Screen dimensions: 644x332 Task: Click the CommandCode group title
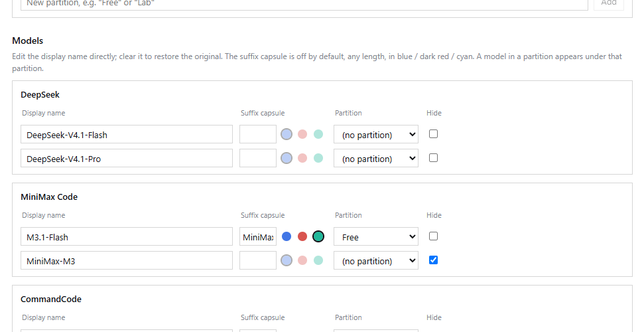(x=51, y=299)
